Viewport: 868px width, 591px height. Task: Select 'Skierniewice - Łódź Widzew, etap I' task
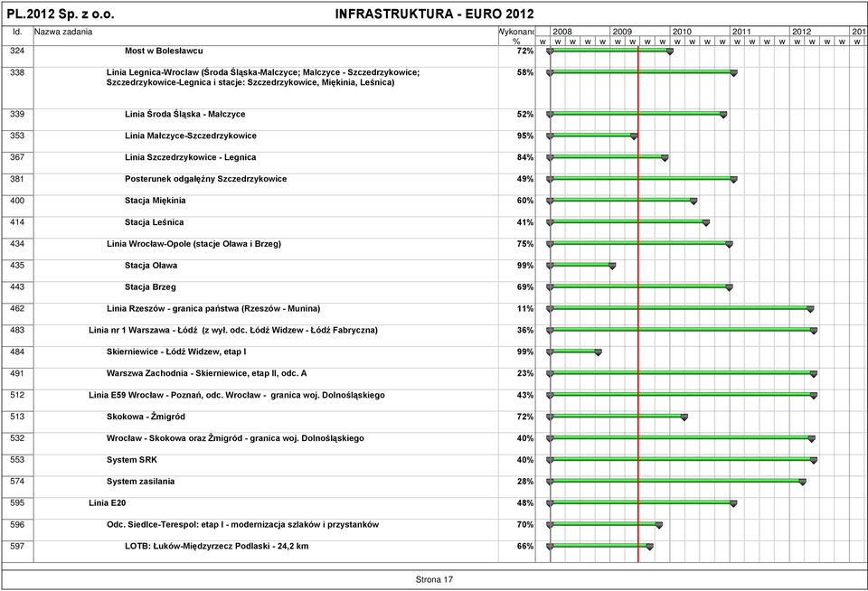point(176,352)
